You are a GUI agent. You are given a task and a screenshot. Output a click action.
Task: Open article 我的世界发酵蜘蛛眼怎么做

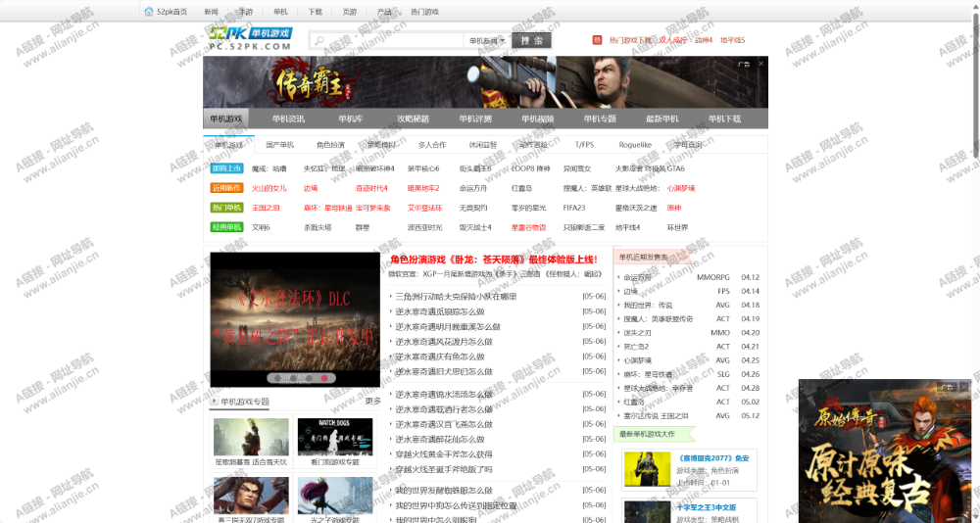[444, 491]
